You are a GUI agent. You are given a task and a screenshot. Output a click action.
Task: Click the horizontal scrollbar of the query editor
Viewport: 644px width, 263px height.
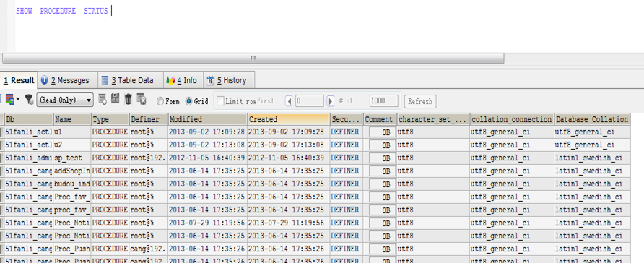[x=253, y=58]
